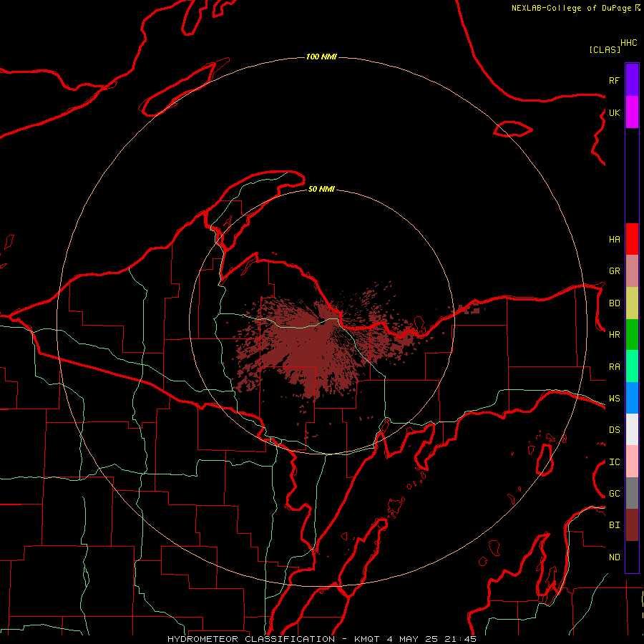Screen dimensions: 644x644
Task: Click the RF legend label
Action: pos(614,80)
